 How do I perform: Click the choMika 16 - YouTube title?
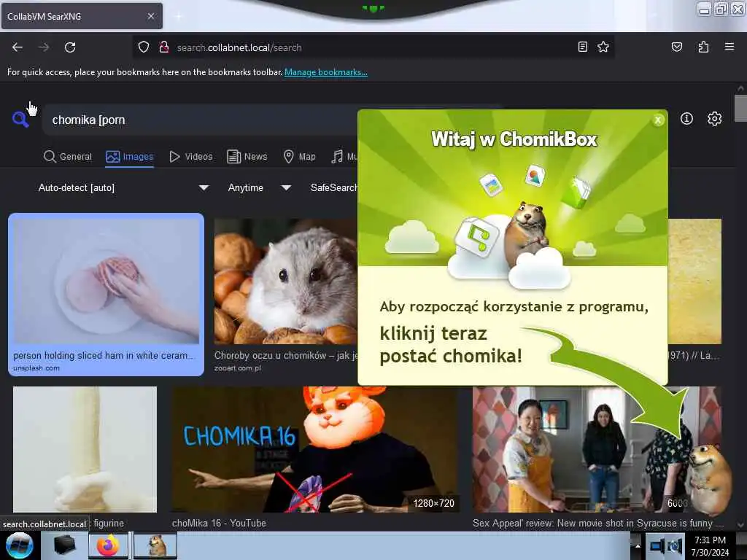click(x=219, y=523)
